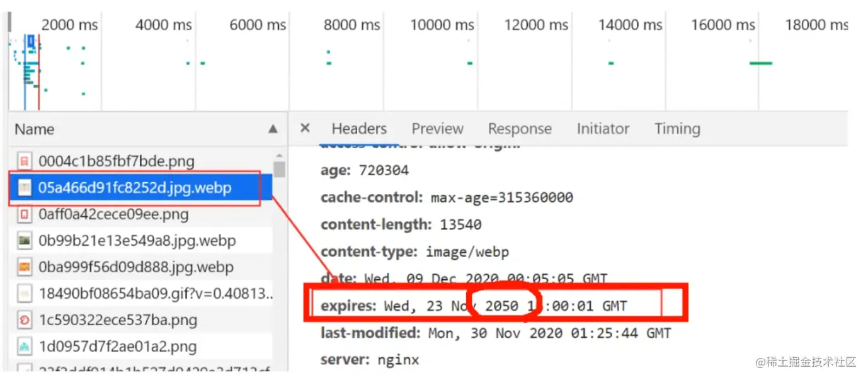The height and width of the screenshot is (380, 868).
Task: Click the request list scrollbar thumb
Action: click(280, 168)
